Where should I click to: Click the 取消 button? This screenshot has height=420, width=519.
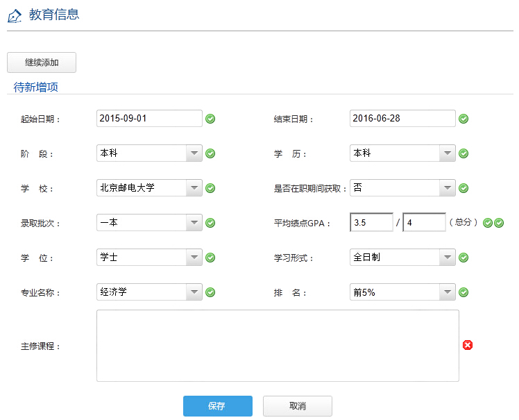tap(297, 406)
